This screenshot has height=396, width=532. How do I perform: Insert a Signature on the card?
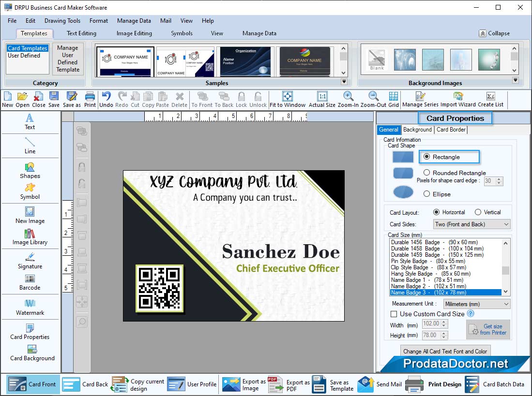(30, 261)
